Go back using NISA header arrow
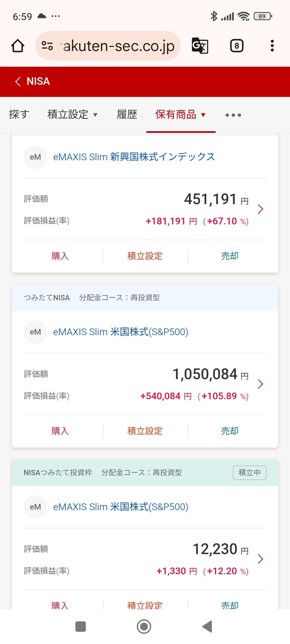The image size is (290, 644). click(x=18, y=81)
